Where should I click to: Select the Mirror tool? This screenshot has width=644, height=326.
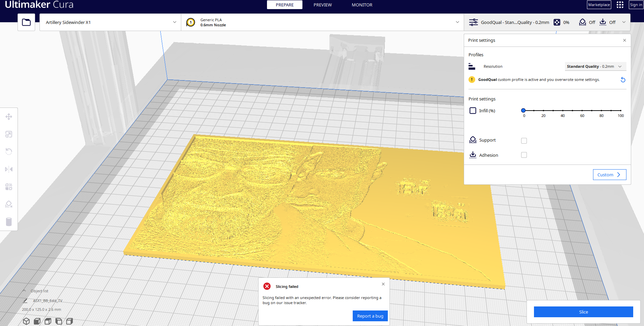9,169
